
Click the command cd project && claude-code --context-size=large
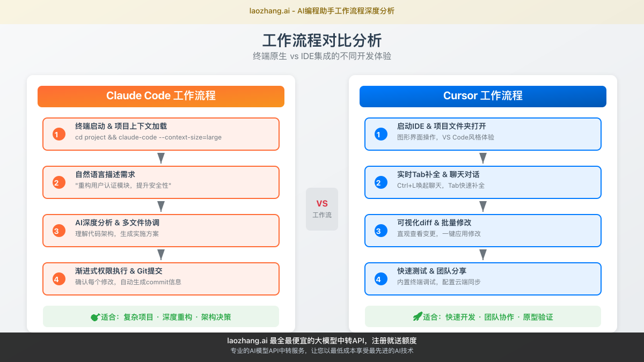[148, 137]
